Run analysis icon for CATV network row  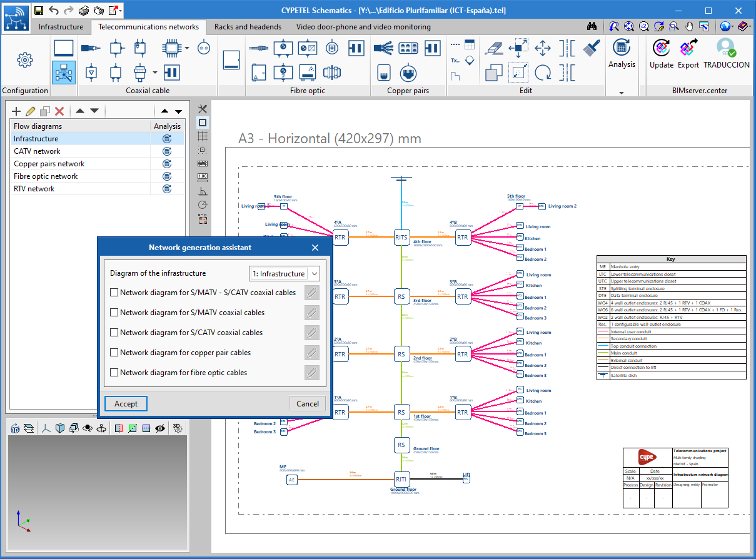point(167,151)
